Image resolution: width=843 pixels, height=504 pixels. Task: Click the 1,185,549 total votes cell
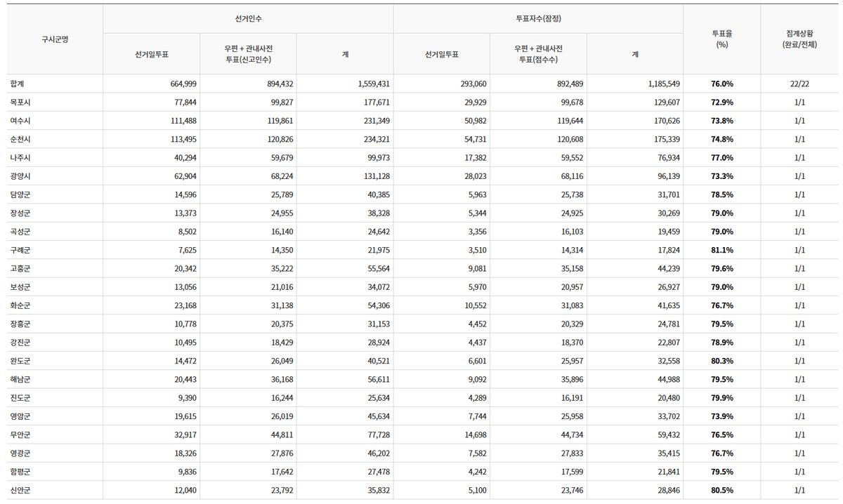tap(665, 84)
